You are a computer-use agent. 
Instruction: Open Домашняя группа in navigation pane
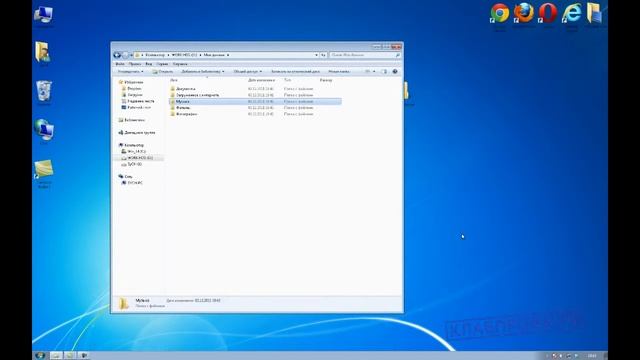[x=139, y=133]
